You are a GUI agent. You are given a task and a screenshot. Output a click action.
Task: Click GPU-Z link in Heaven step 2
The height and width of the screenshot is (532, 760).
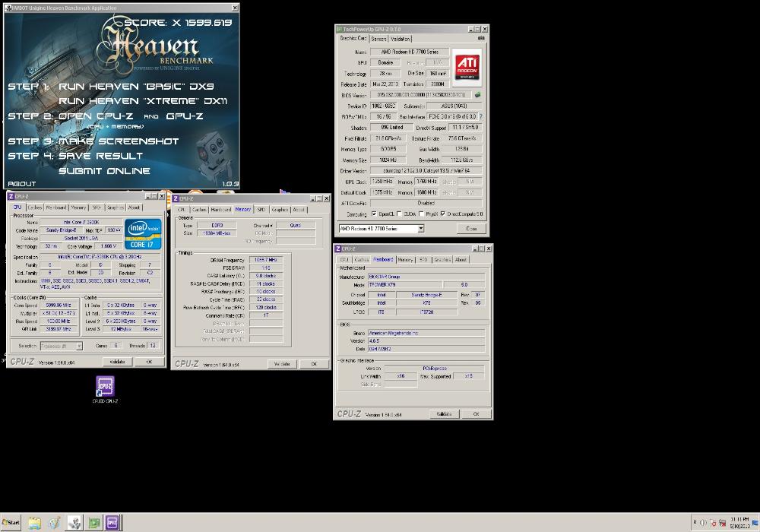(x=184, y=116)
